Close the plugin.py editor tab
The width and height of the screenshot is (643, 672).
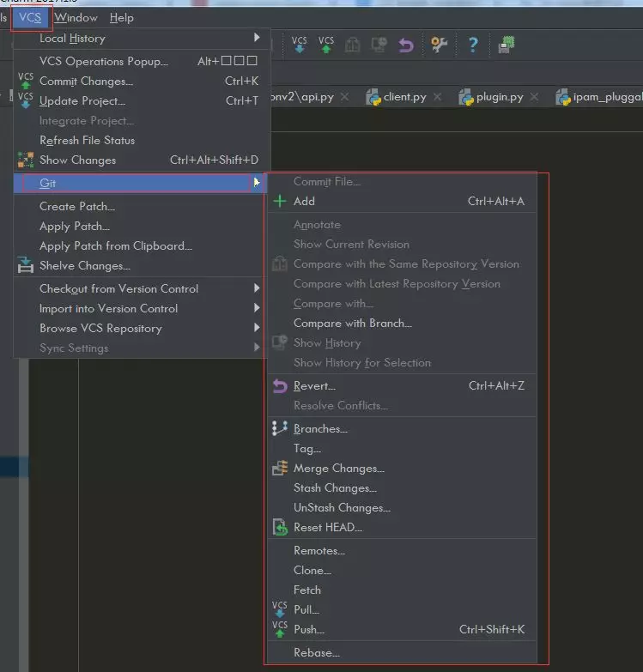[x=534, y=97]
